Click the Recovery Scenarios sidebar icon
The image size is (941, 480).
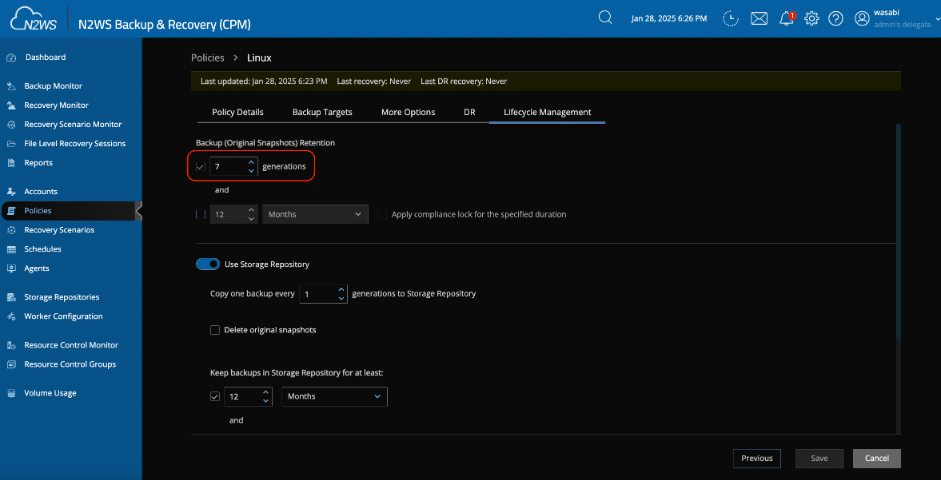point(10,230)
